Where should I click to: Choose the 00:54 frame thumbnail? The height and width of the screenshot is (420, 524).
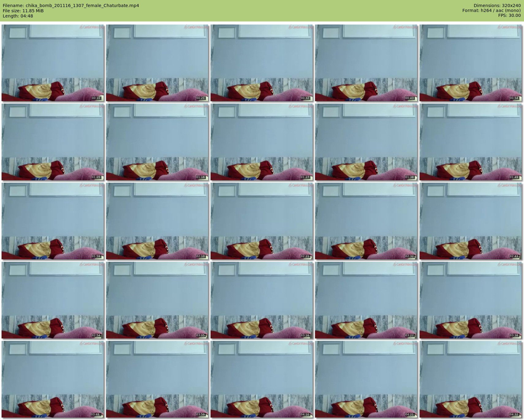point(471,63)
